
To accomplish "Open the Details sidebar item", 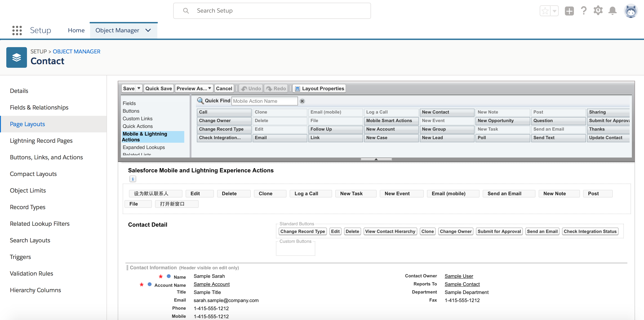I will pyautogui.click(x=19, y=91).
